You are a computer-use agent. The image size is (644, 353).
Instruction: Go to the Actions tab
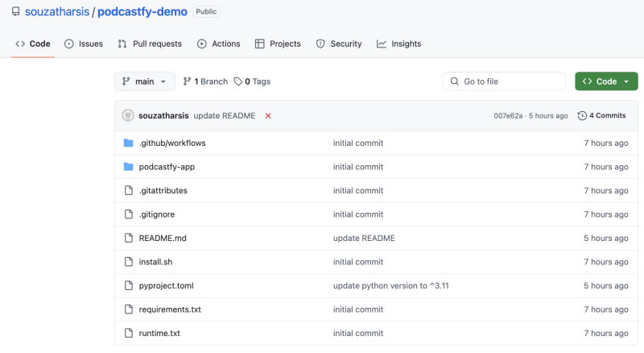218,44
